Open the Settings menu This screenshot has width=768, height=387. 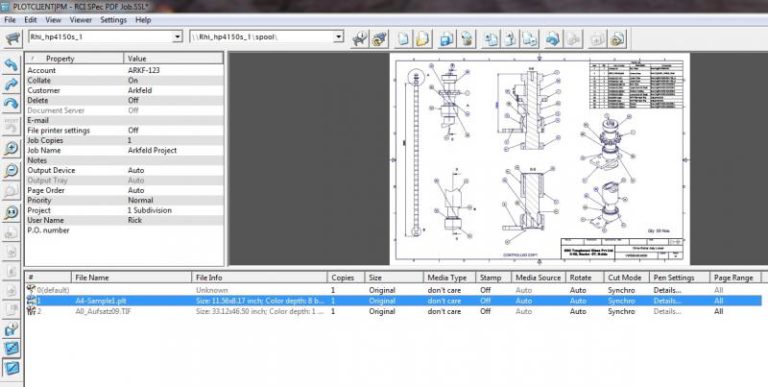tap(113, 20)
